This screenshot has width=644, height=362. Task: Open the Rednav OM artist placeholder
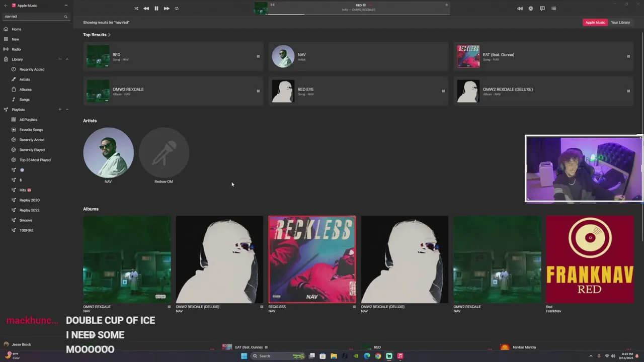[164, 152]
